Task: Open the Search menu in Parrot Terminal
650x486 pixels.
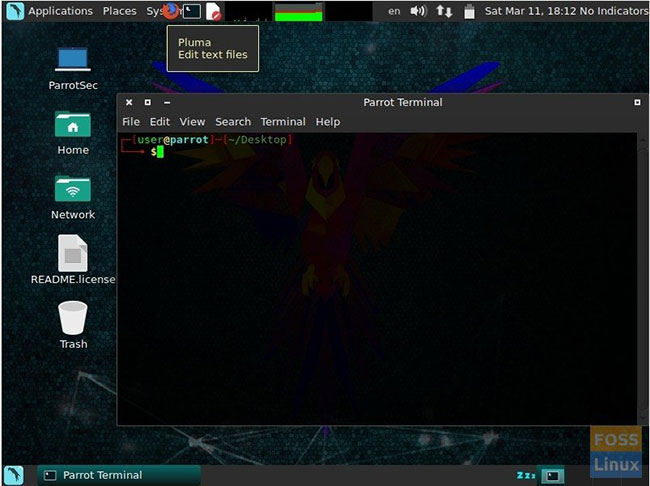Action: coord(233,122)
